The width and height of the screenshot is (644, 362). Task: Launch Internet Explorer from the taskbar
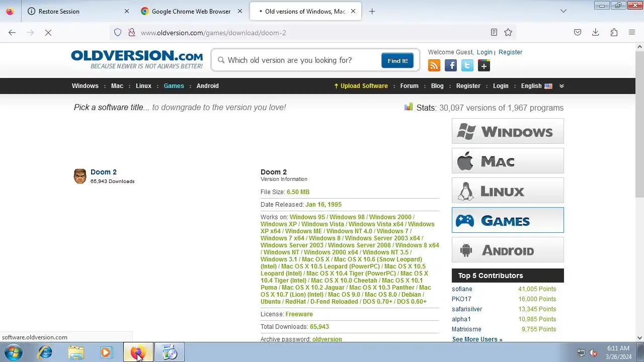[x=45, y=352]
